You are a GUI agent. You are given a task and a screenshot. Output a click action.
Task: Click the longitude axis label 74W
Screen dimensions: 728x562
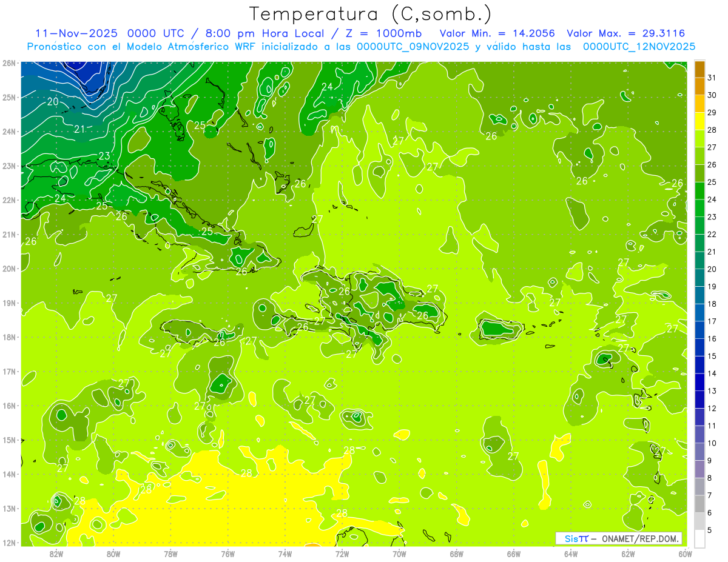[x=285, y=554]
